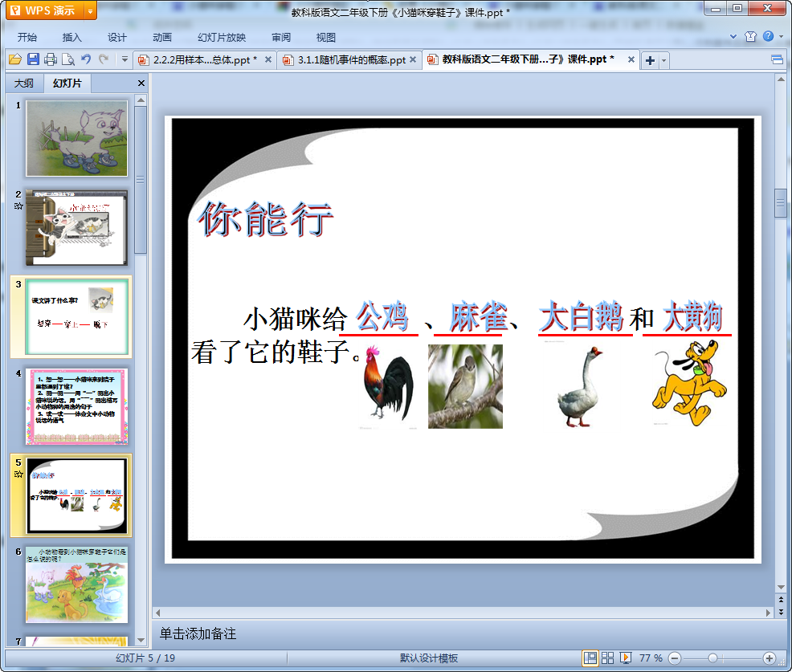Go to previous slide with double-arrow up
Screen dimensions: 792x672
[781, 600]
